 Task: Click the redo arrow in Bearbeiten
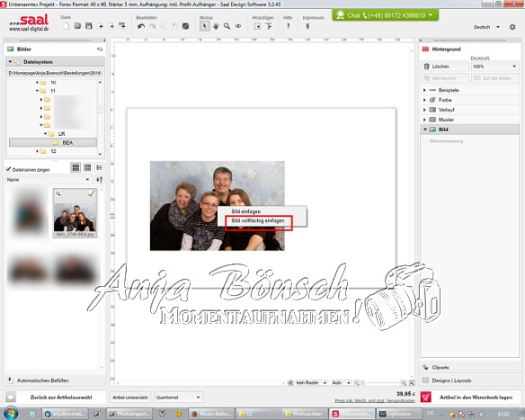click(x=152, y=26)
